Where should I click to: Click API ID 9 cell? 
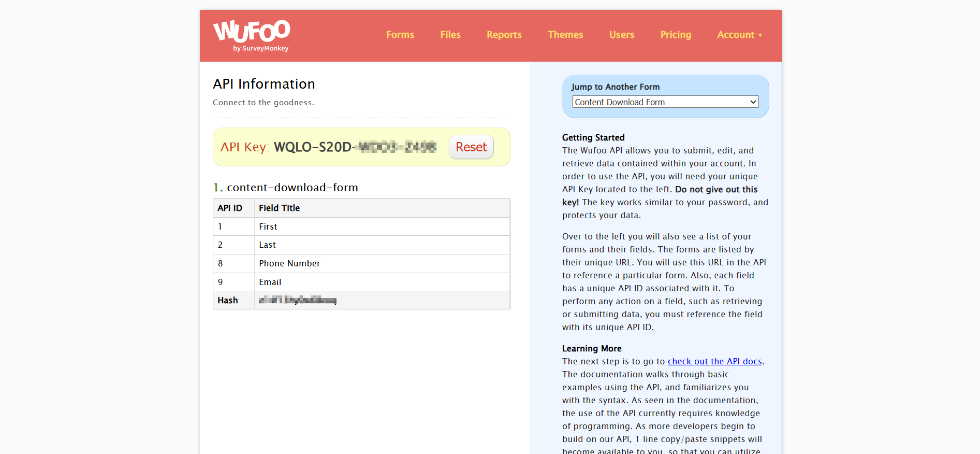click(233, 282)
